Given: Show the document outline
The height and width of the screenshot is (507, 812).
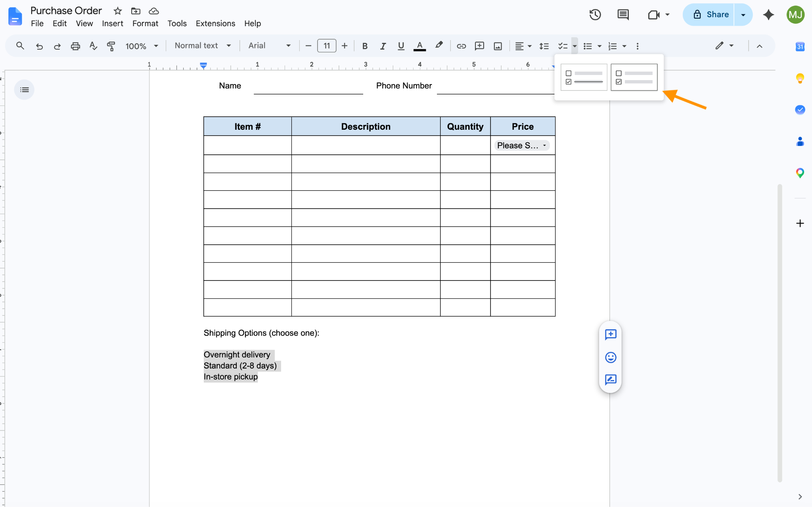Looking at the screenshot, I should click(x=24, y=90).
